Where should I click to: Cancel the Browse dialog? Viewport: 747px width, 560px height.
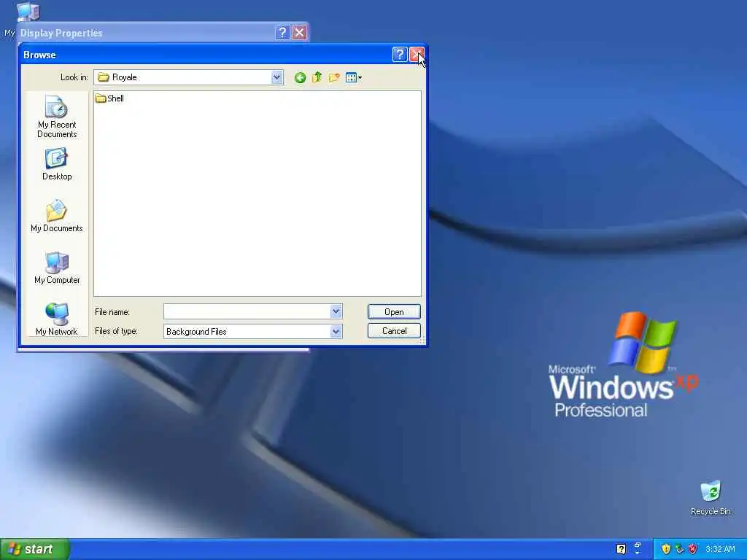[x=394, y=331]
